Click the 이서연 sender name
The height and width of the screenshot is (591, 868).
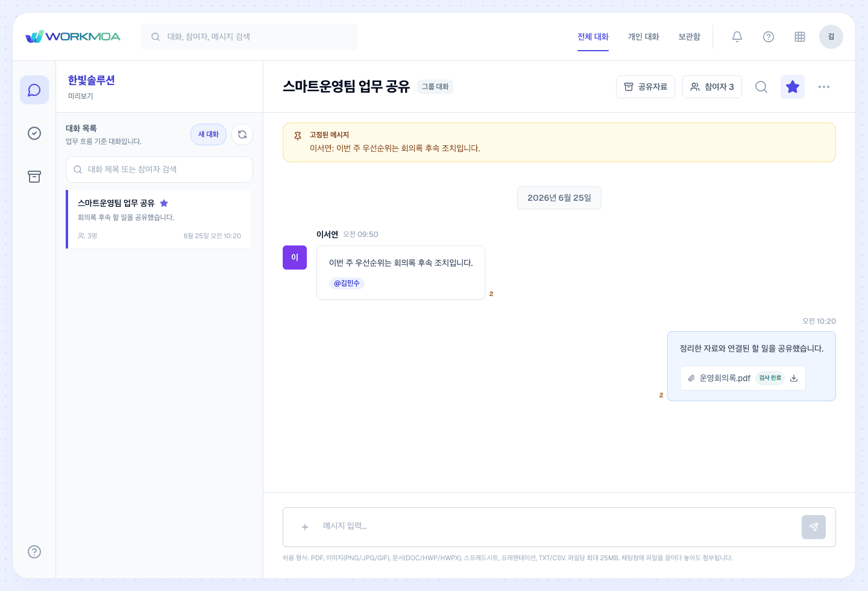(327, 235)
